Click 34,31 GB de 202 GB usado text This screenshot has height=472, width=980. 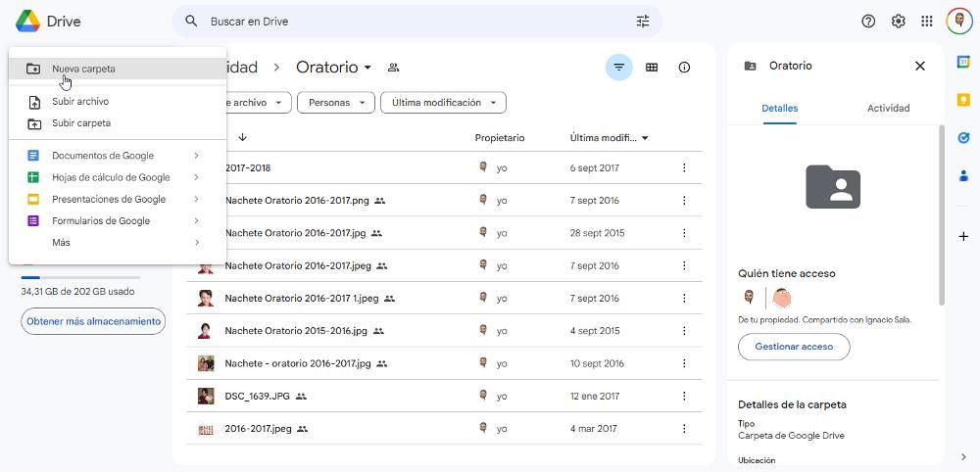pyautogui.click(x=77, y=292)
